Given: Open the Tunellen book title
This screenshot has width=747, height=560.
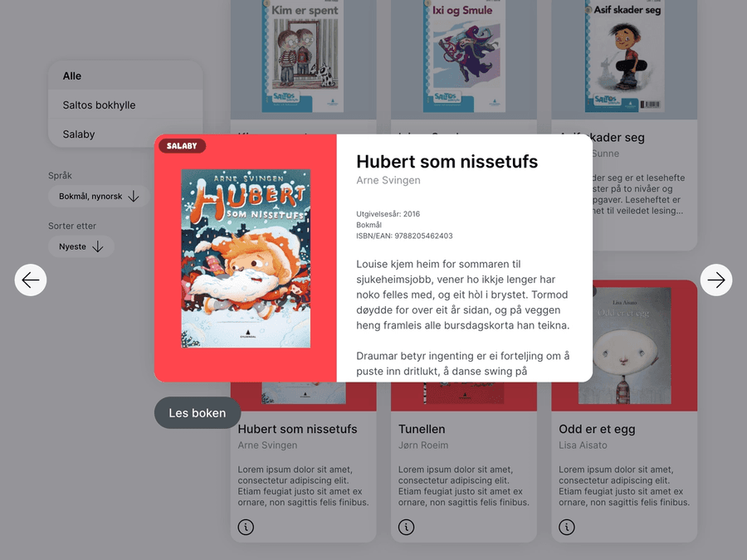Looking at the screenshot, I should click(x=422, y=429).
